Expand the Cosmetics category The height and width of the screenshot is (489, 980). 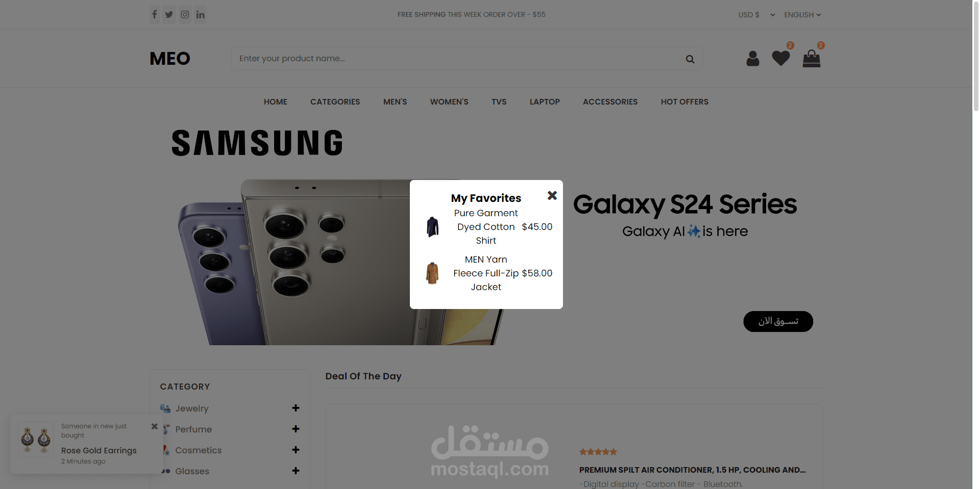(296, 450)
